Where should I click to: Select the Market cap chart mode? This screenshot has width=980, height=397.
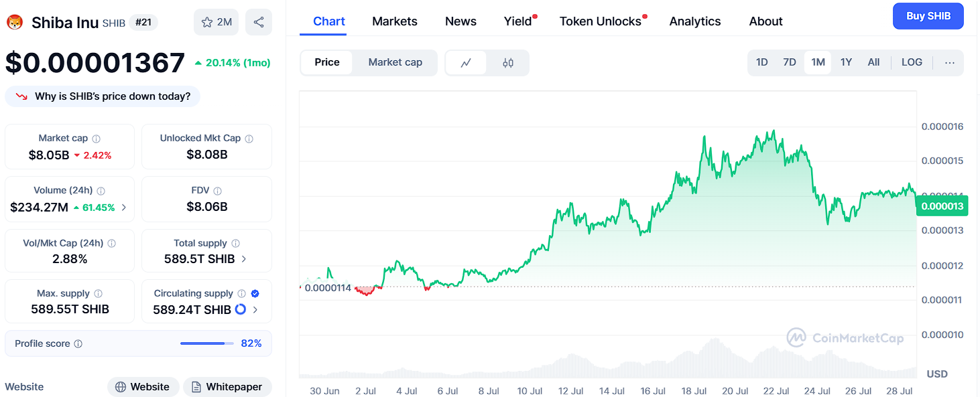coord(395,62)
